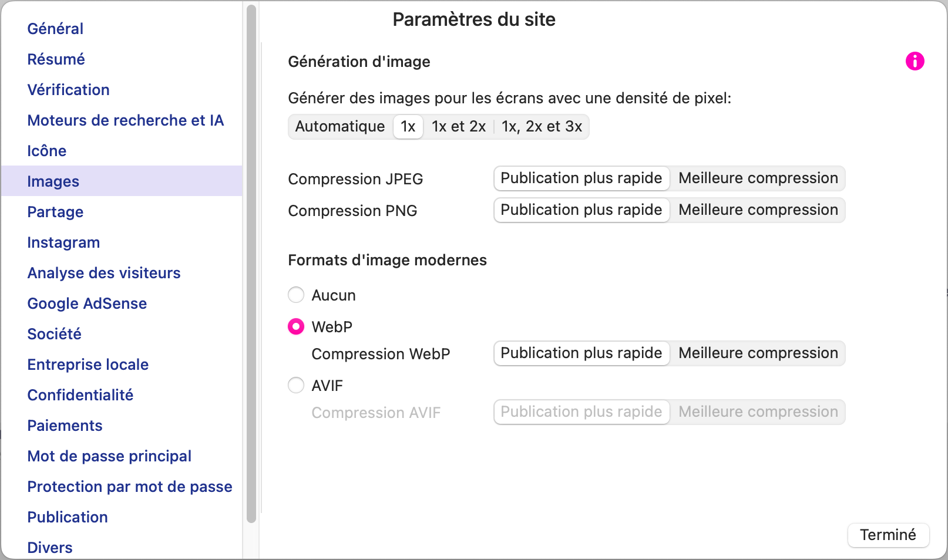Set pixel density to Automatique

[340, 127]
